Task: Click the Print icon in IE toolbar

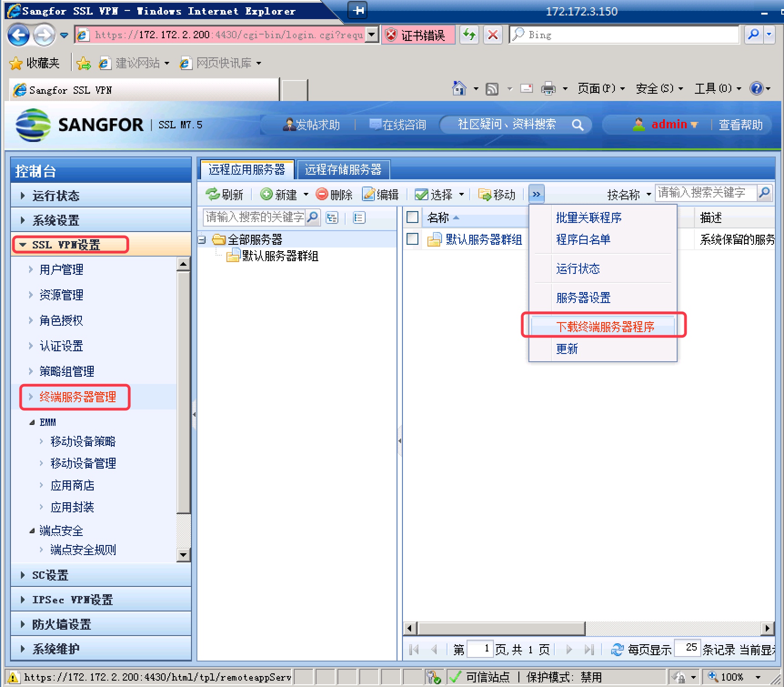Action: pyautogui.click(x=548, y=88)
